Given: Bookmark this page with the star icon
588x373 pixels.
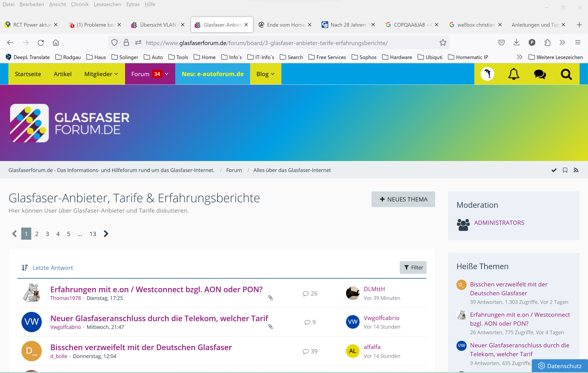Looking at the screenshot, I should tap(443, 43).
